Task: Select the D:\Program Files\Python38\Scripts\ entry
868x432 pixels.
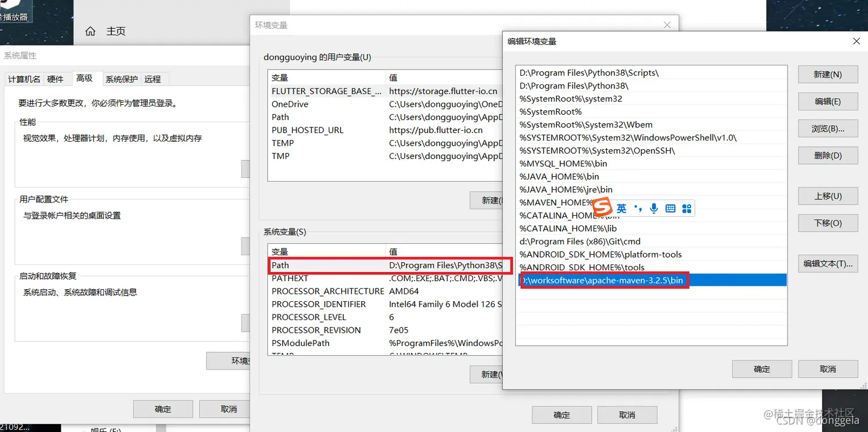Action: pyautogui.click(x=651, y=73)
